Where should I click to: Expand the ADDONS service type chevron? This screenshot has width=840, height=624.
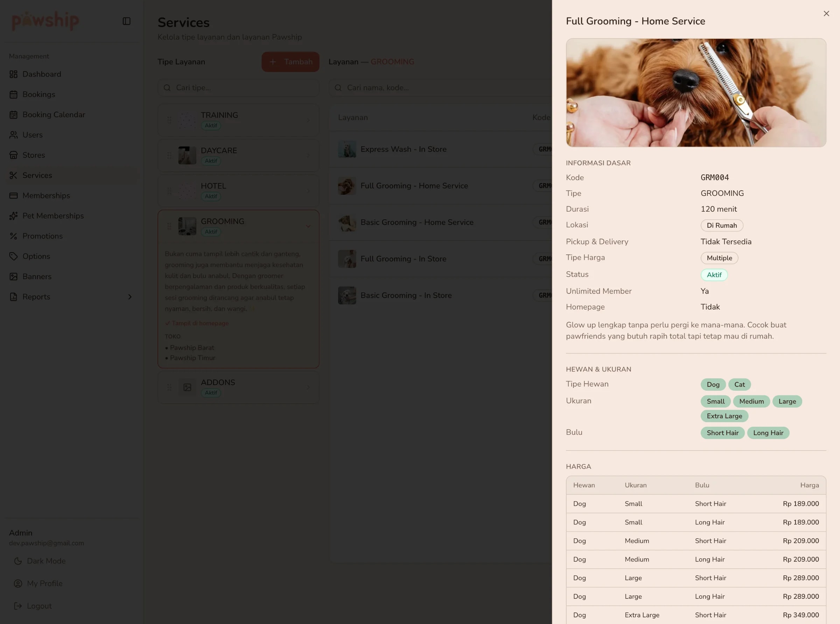click(x=308, y=387)
